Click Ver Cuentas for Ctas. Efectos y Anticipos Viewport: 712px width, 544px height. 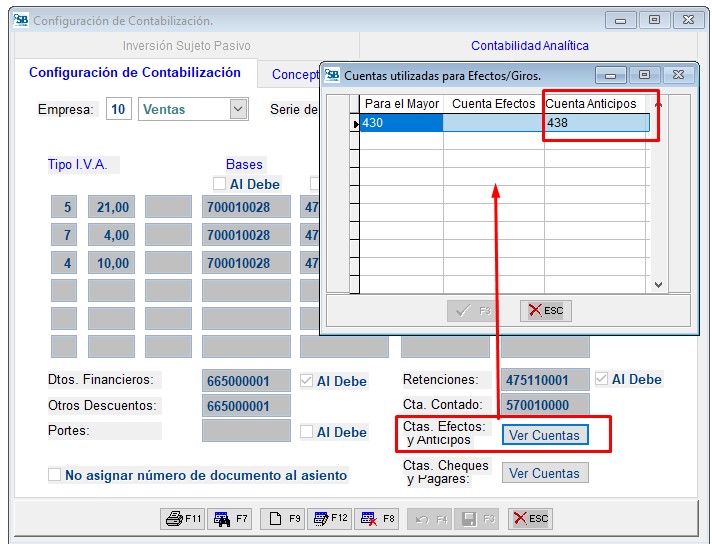tap(545, 435)
